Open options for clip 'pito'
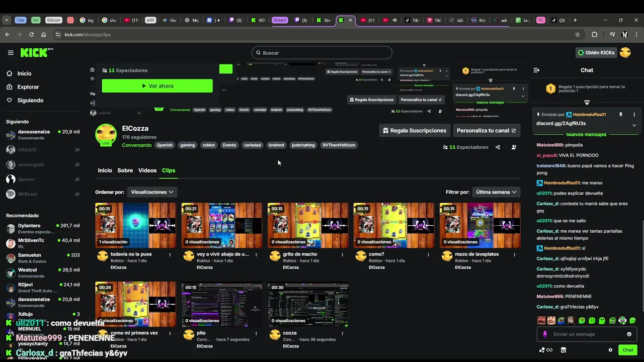 [x=256, y=333]
